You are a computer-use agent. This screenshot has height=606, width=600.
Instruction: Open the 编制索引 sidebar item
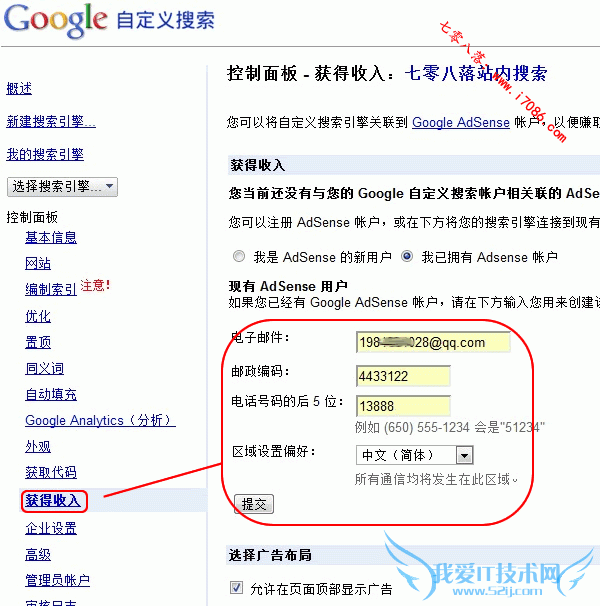click(x=51, y=289)
